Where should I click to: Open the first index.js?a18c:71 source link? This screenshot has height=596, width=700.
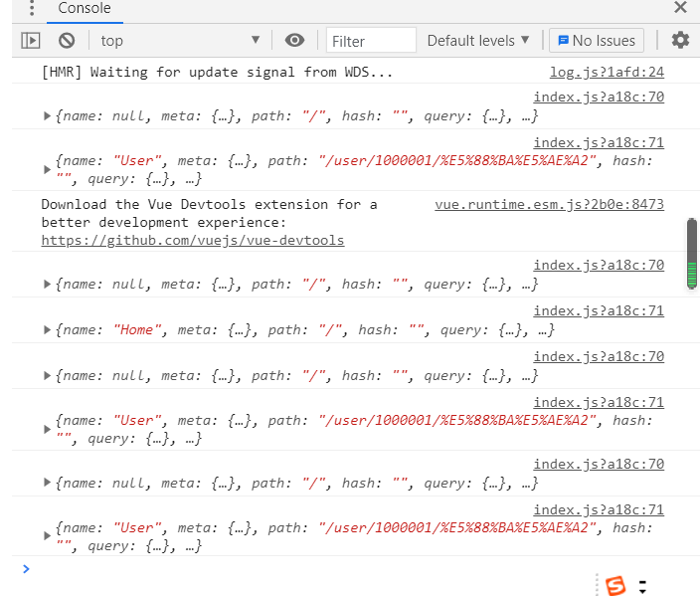599,142
